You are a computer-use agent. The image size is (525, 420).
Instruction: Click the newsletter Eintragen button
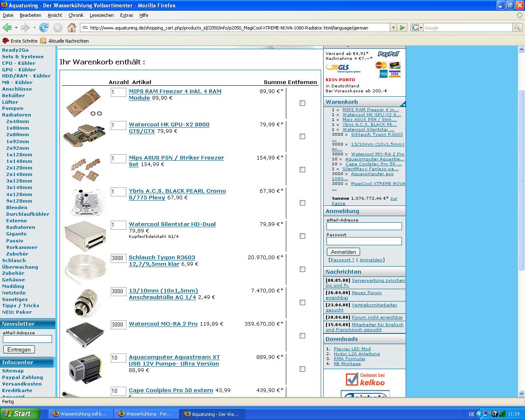click(19, 349)
